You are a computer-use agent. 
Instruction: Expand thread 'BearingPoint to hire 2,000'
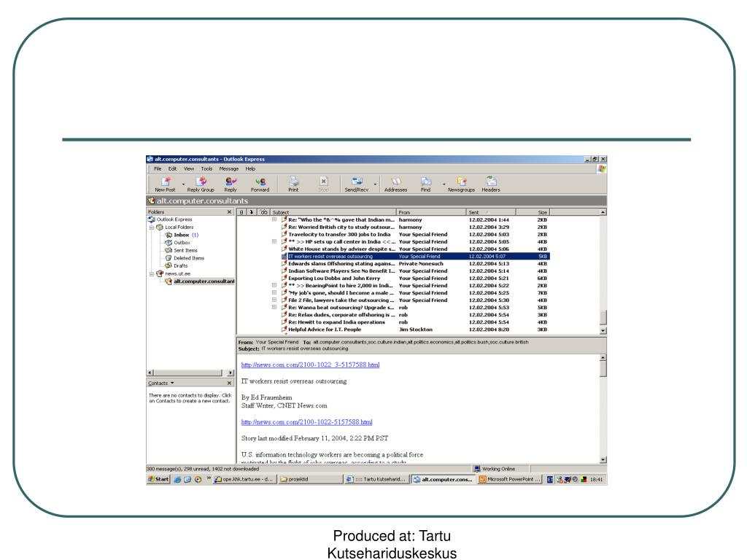click(274, 285)
